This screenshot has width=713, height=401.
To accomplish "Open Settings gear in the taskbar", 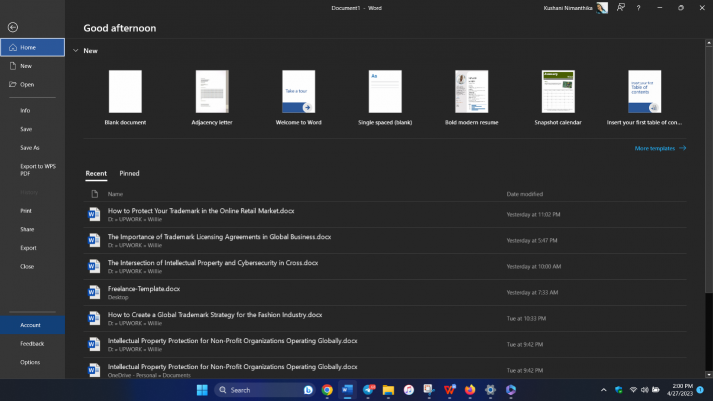I will coord(490,390).
